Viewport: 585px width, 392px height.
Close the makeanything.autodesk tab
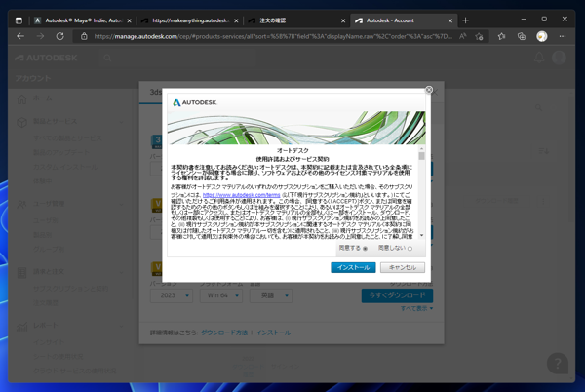236,20
